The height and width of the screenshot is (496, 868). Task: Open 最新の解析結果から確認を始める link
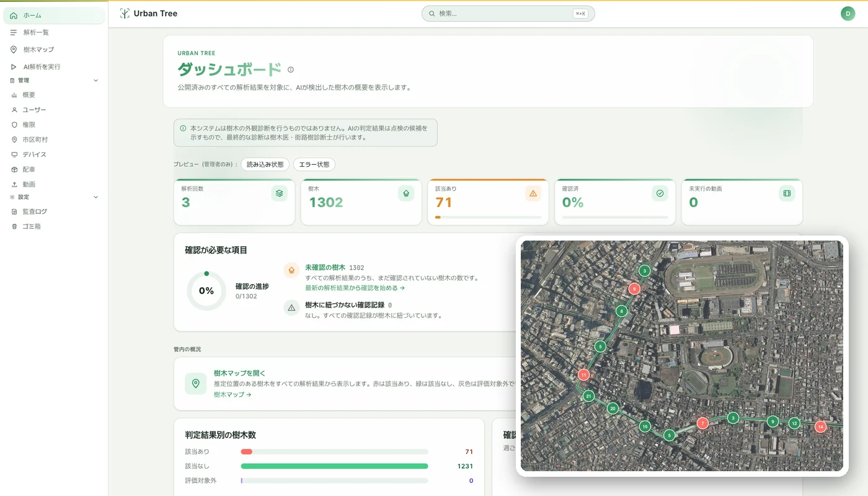tap(355, 288)
